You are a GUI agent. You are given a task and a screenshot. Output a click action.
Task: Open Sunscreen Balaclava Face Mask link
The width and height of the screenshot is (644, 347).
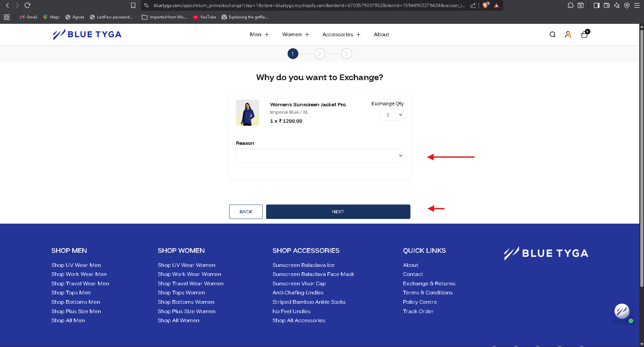tap(313, 274)
